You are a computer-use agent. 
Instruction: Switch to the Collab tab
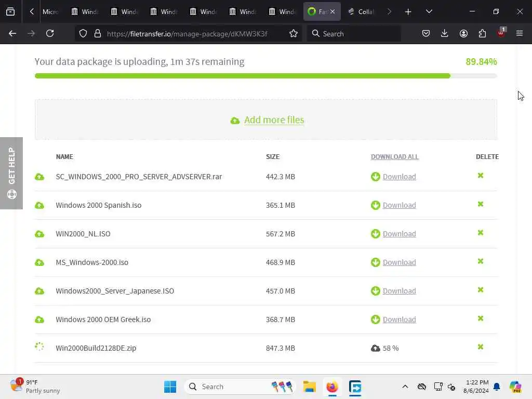coord(361,11)
